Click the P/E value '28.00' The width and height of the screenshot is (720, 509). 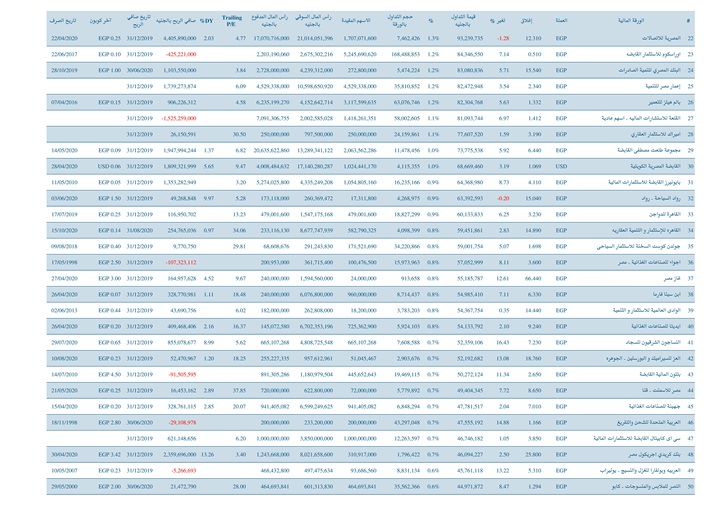coord(239,487)
